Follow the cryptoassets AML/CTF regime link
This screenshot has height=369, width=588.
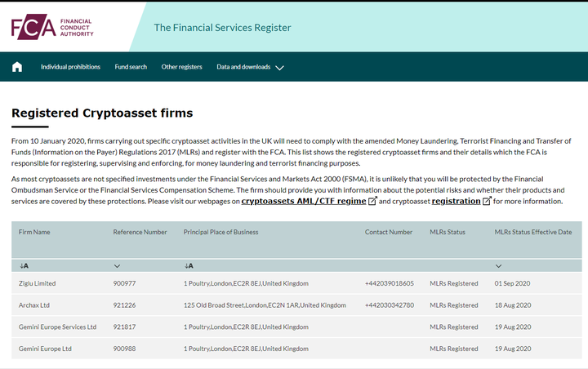click(x=304, y=201)
